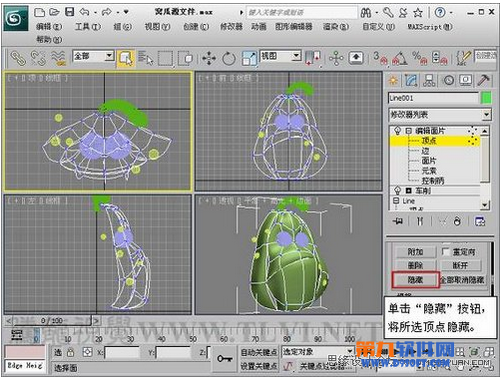
Task: Save file with floppy disk icon
Action: tap(69, 12)
